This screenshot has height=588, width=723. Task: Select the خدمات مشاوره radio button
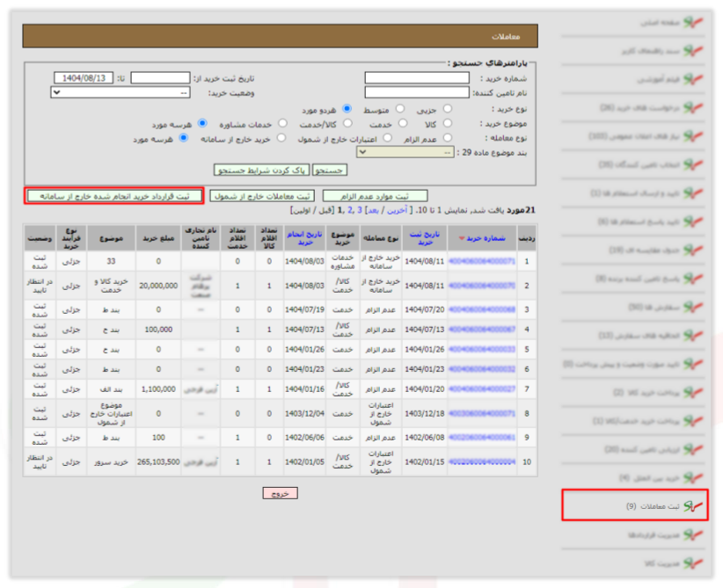click(282, 123)
